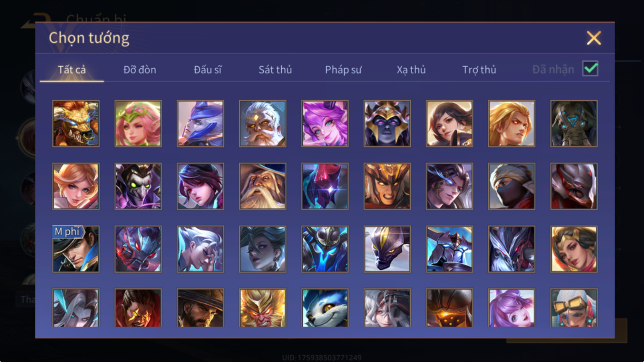Select the green-eyed purple hooded hero
Screen dimensions: 644x362
click(x=138, y=186)
